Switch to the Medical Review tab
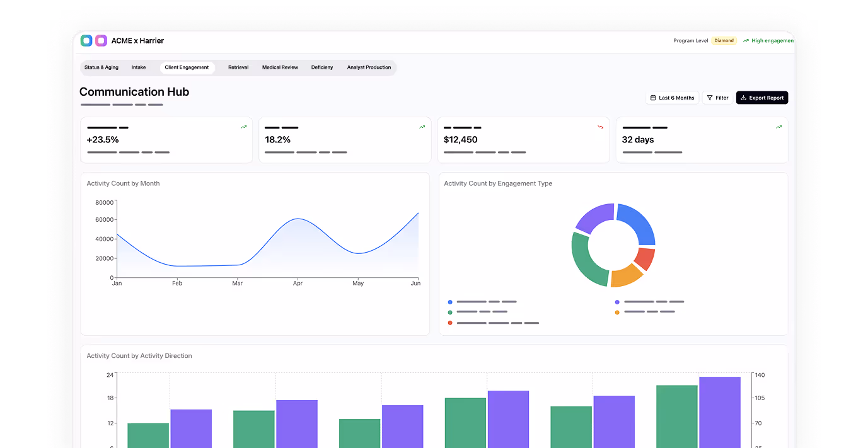This screenshot has width=868, height=448. [x=280, y=67]
